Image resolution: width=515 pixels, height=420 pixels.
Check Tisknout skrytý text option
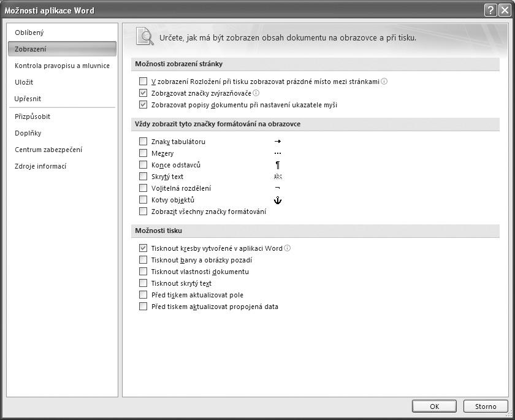143,283
